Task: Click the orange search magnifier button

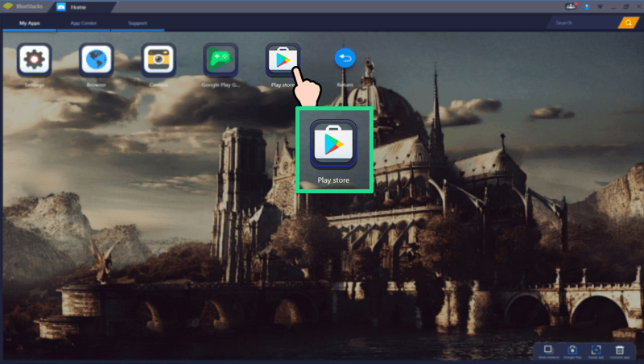Action: [628, 23]
